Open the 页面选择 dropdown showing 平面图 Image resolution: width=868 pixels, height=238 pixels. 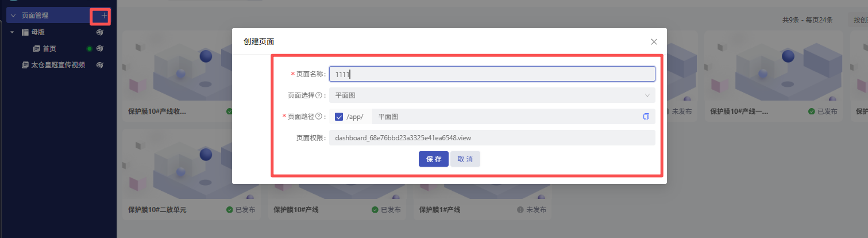click(491, 95)
